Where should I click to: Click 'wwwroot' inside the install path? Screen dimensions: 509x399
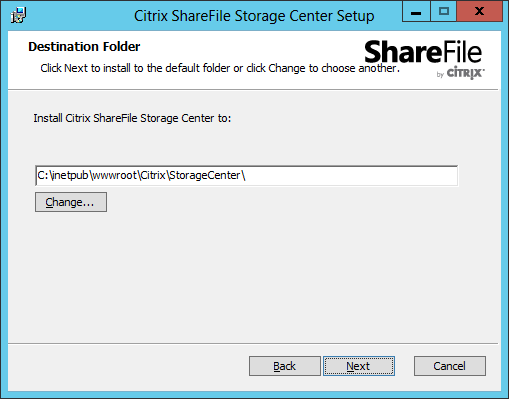pos(114,175)
